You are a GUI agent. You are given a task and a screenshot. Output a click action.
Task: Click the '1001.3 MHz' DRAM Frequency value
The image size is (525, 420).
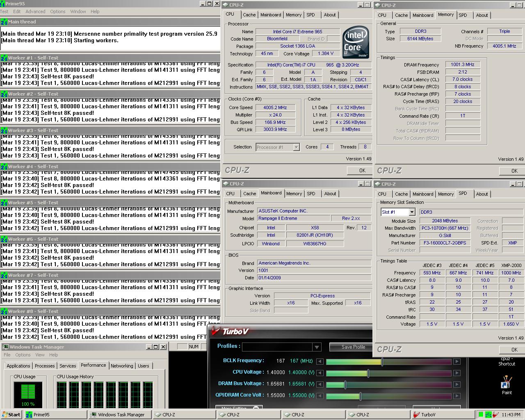(x=462, y=65)
